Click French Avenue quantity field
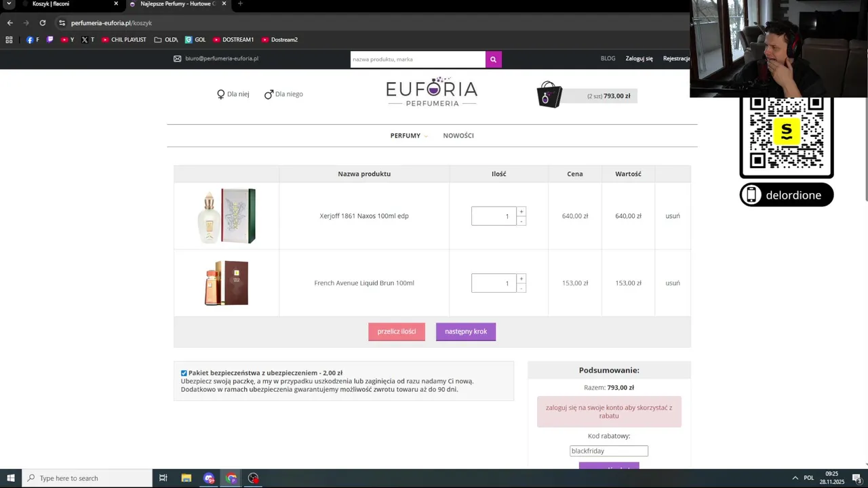Image resolution: width=868 pixels, height=488 pixels. [x=494, y=283]
